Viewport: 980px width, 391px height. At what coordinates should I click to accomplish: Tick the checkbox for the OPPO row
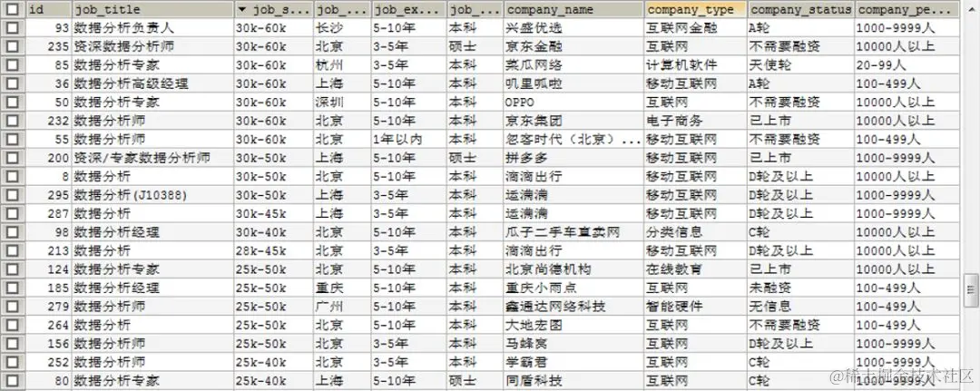(13, 102)
